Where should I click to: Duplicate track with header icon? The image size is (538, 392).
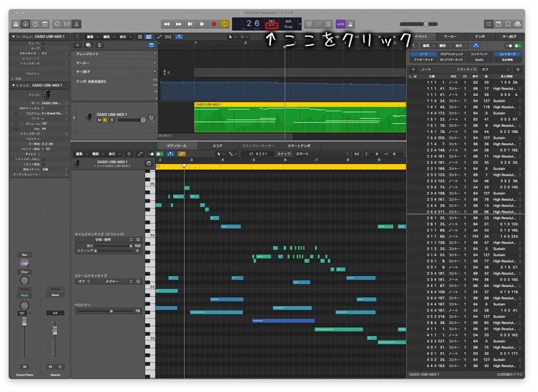click(x=88, y=45)
